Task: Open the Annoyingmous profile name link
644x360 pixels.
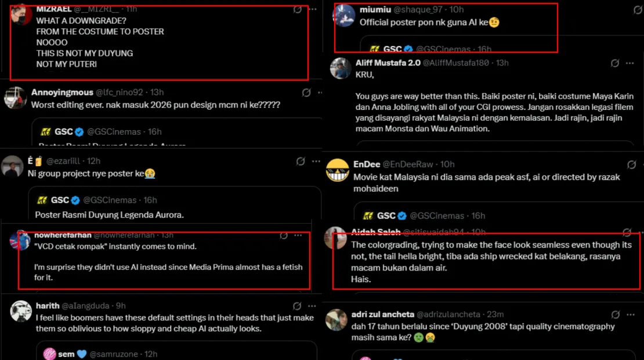Action: click(62, 92)
